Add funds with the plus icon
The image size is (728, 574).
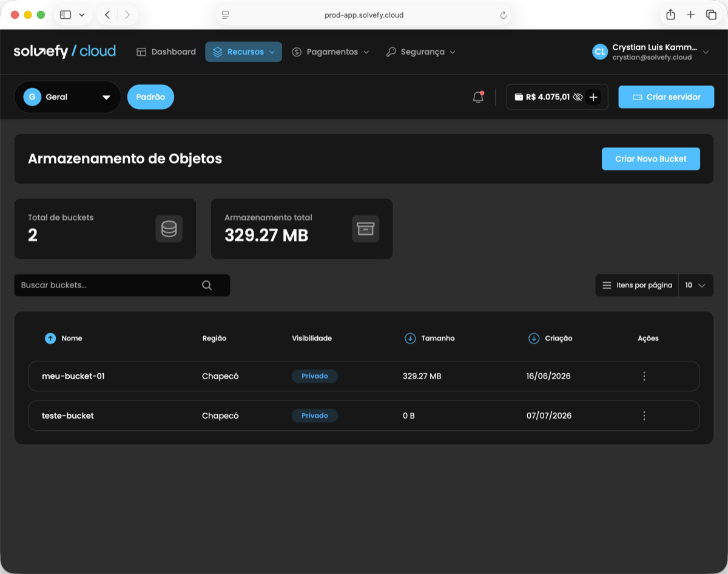(593, 97)
